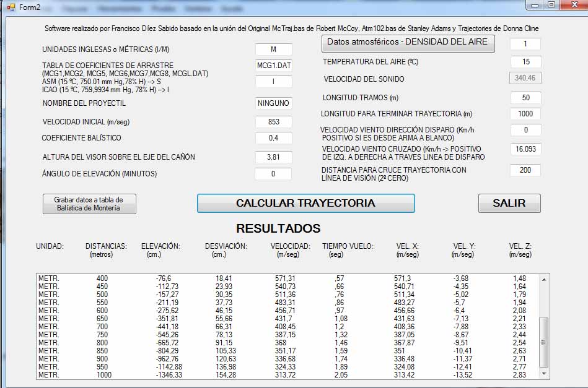Select the temperatura del aire field

(525, 62)
